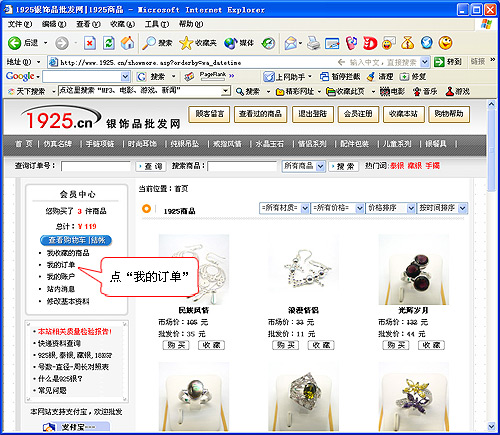Expand the address bar URL dropdown
Viewport: 500px width, 435px height.
[424, 62]
